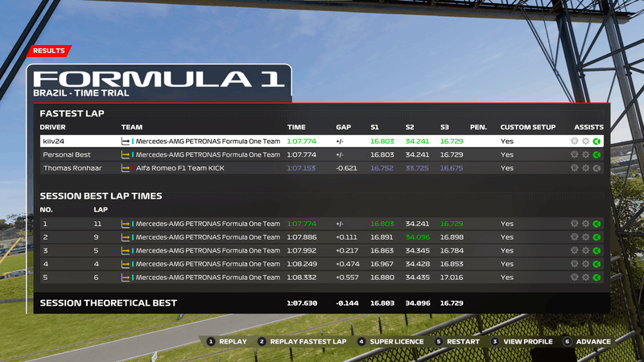The width and height of the screenshot is (644, 362).
Task: Click the green assist icon in kiiv24 row
Action: [597, 142]
